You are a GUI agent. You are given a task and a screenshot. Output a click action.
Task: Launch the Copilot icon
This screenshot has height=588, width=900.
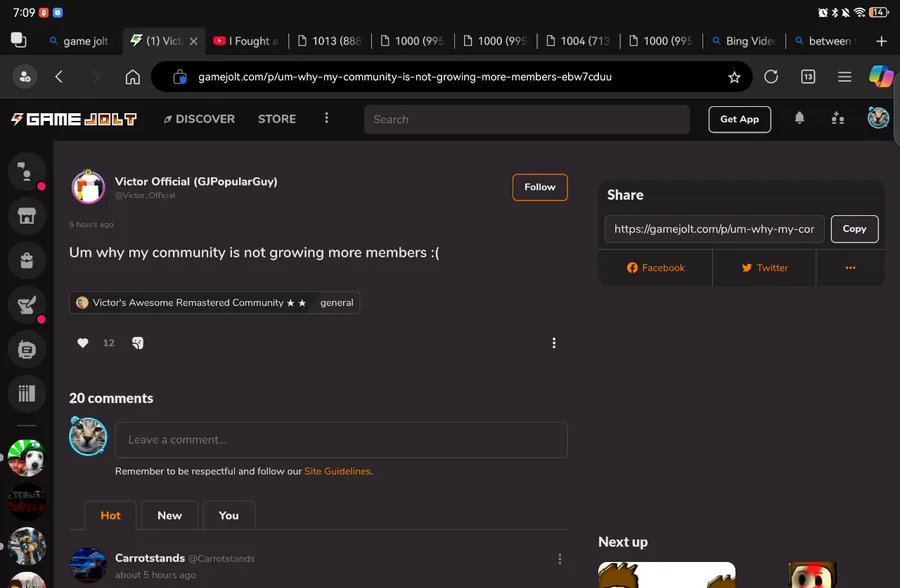pos(880,76)
